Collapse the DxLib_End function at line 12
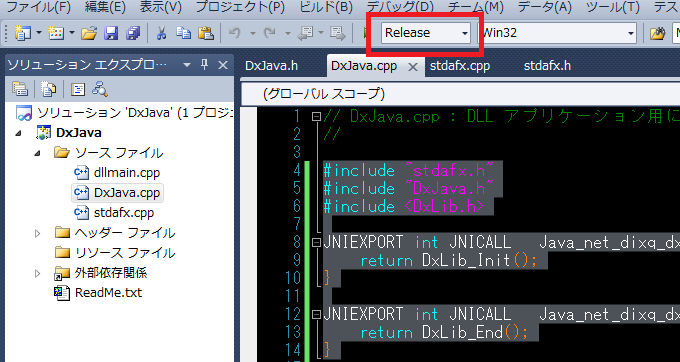Screen dimensions: 680x362 (x=316, y=314)
